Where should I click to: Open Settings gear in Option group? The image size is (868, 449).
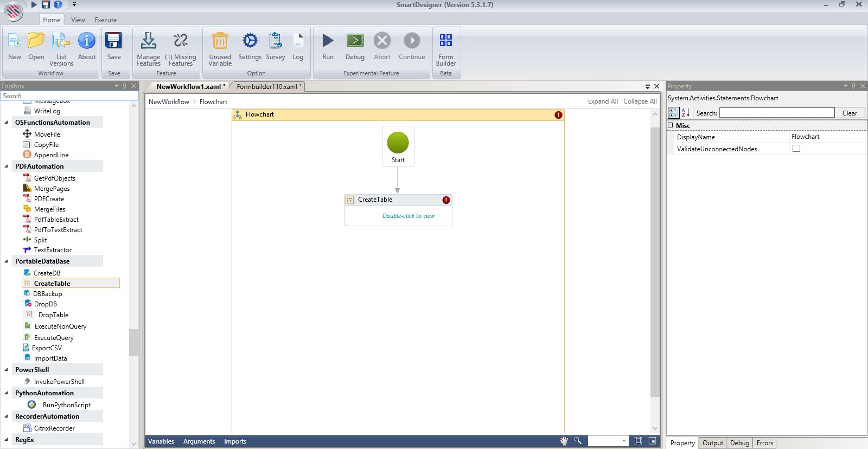click(x=250, y=41)
